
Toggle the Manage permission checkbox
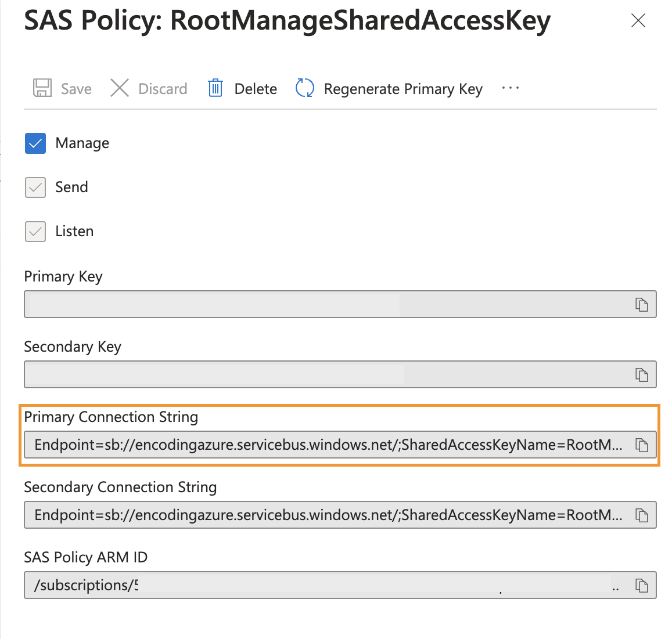pyautogui.click(x=35, y=143)
